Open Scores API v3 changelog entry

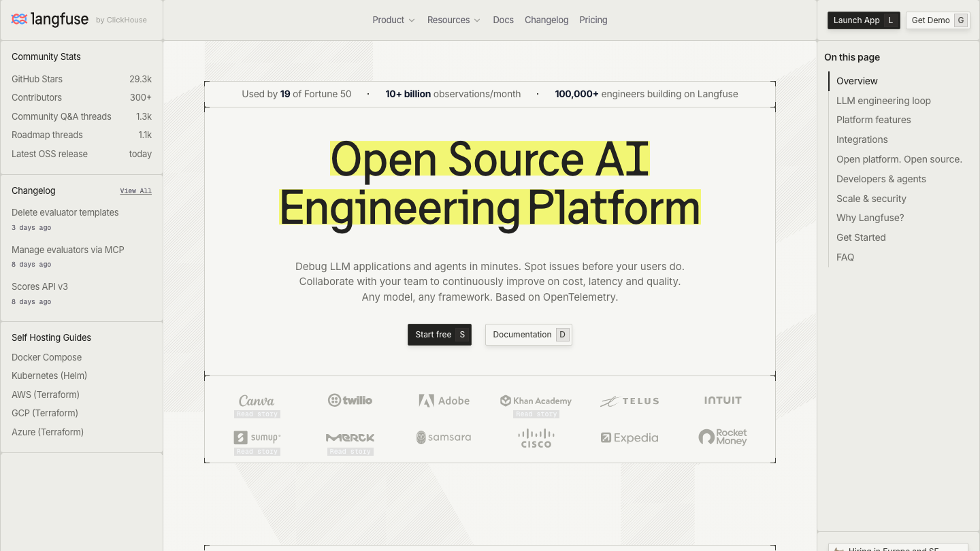tap(39, 286)
